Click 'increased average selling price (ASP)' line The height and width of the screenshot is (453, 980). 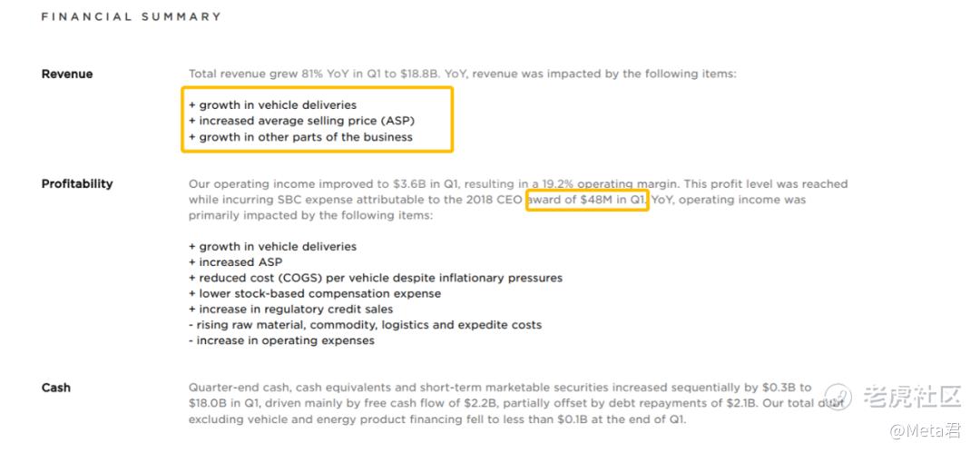[x=302, y=121]
